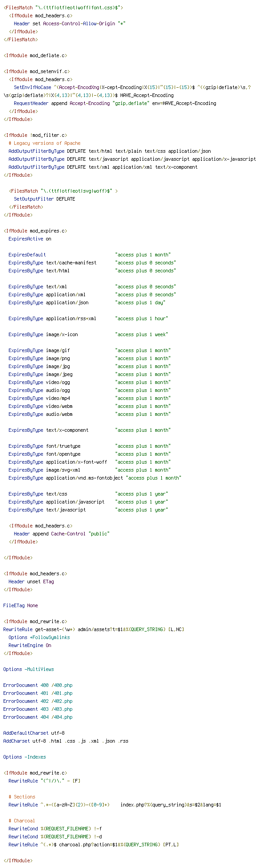Click the RewriteEngine On directive
This screenshot has height=868, width=266.
(x=30, y=645)
